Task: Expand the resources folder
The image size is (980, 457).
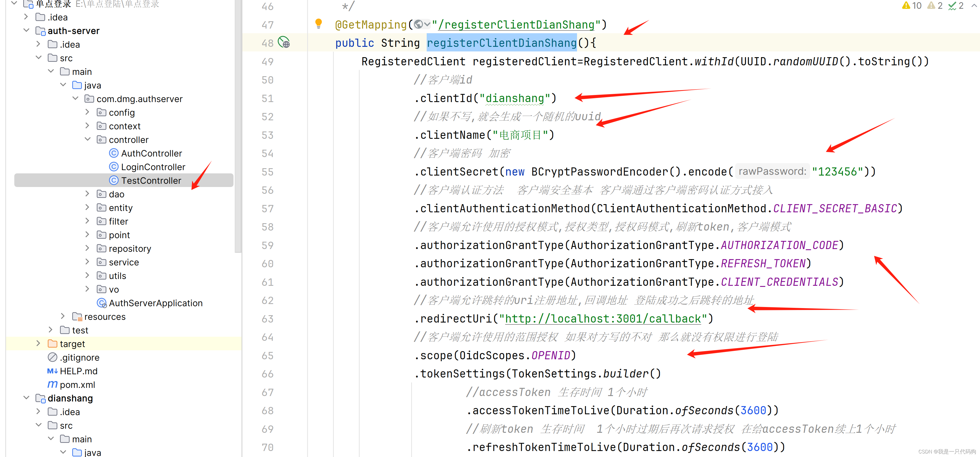Action: [x=63, y=316]
